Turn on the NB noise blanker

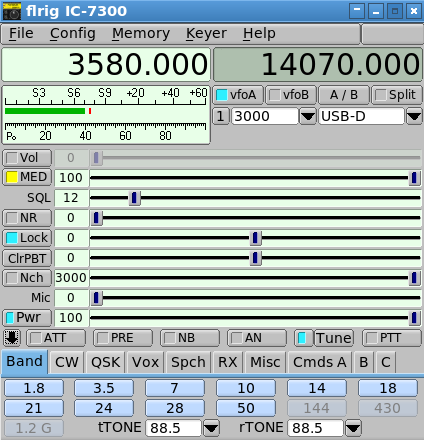point(190,338)
